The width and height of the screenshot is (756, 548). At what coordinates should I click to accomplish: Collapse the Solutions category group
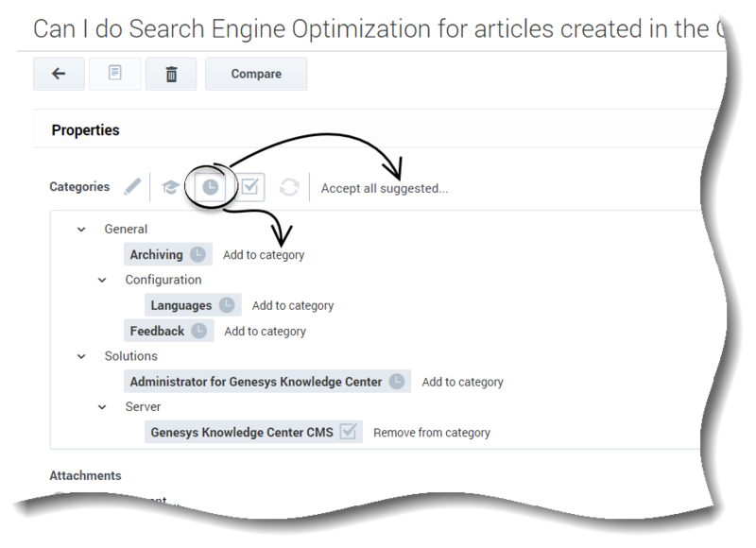(81, 356)
